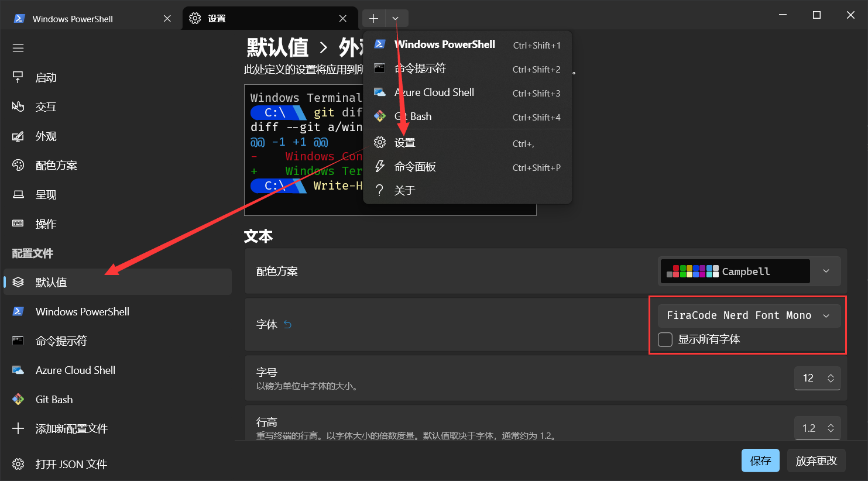Click the PowerShell icon on first tab
This screenshot has width=868, height=481.
click(x=19, y=19)
